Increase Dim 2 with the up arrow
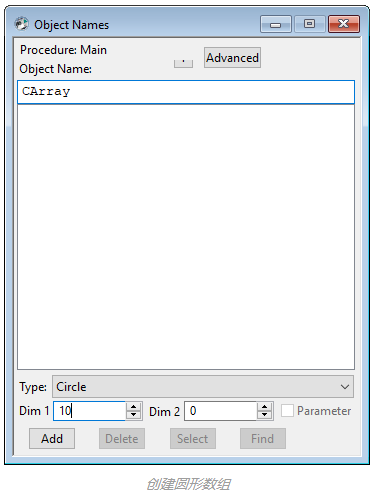This screenshot has width=378, height=495. pyautogui.click(x=265, y=407)
